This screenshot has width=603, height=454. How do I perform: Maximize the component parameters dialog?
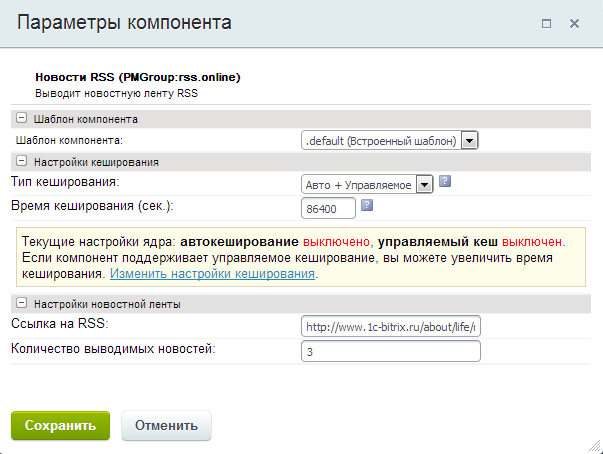546,24
